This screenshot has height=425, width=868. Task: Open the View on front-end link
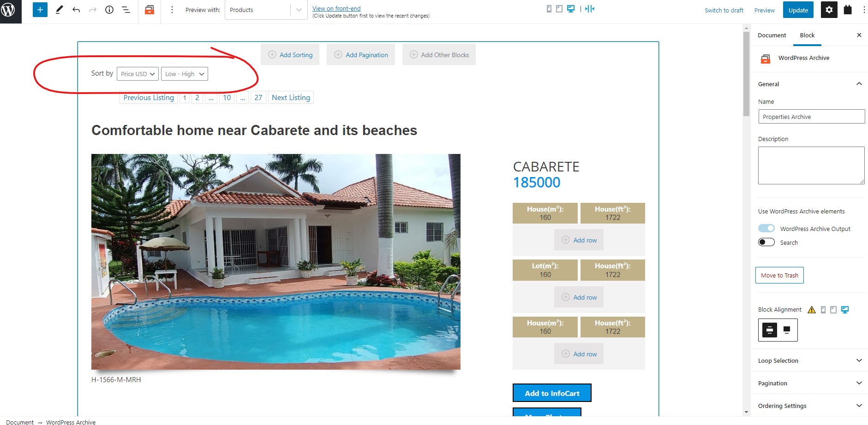click(x=336, y=8)
